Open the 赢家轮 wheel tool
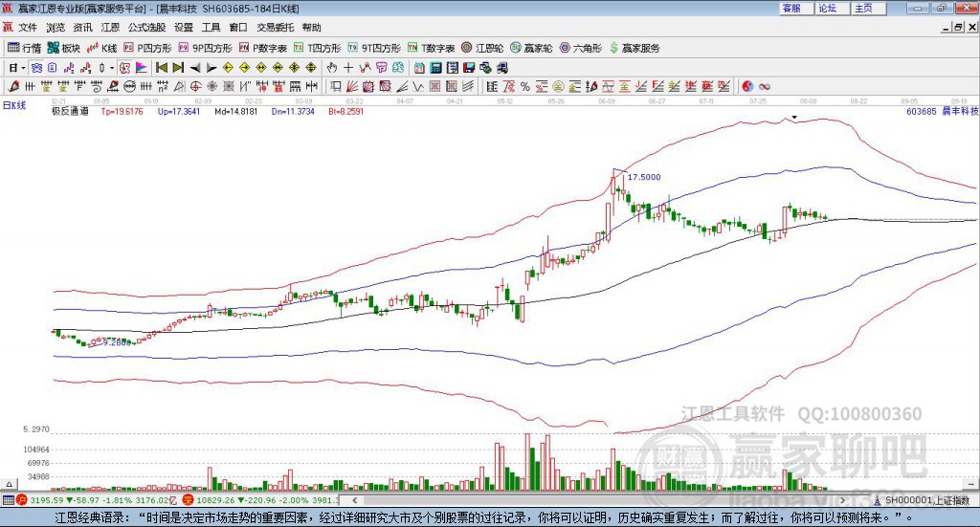Viewport: 980px width, 527px height. click(x=531, y=48)
